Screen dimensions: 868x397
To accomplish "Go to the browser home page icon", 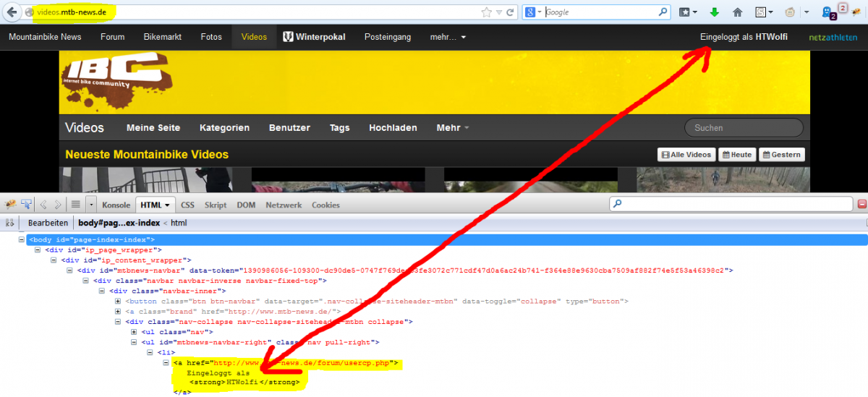I will point(738,12).
